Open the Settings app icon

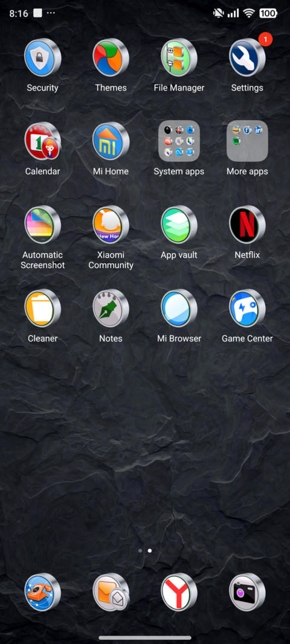[247, 57]
